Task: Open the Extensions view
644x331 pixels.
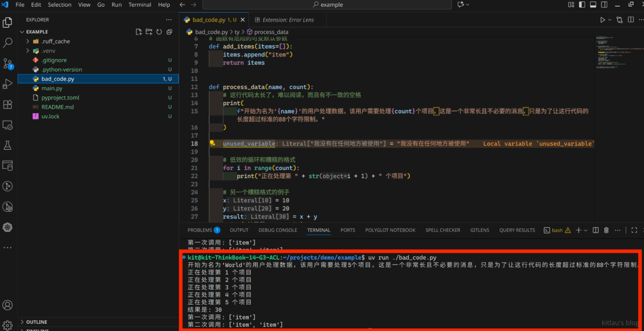Action: 7,104
